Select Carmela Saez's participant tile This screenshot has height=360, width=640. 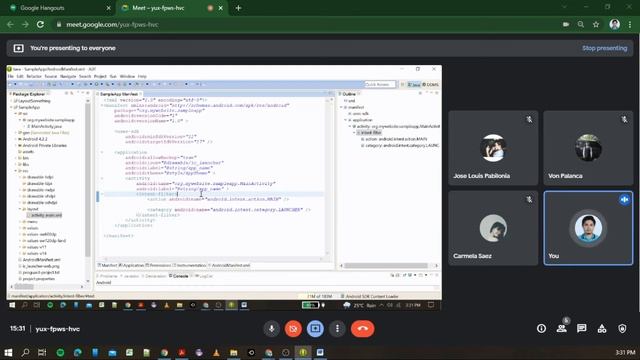tap(493, 228)
